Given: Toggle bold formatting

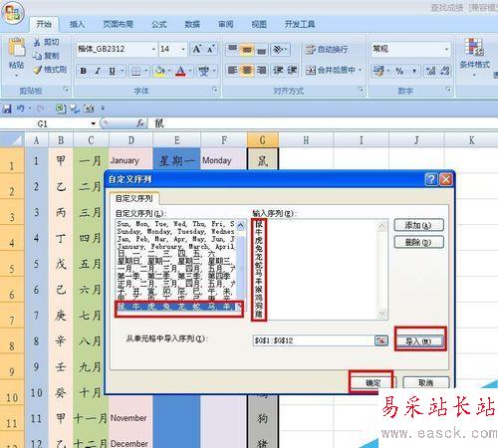Looking at the screenshot, I should coord(84,71).
